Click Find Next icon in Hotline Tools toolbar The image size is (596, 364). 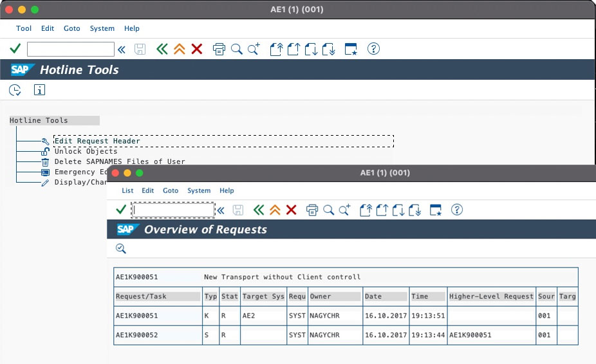254,49
